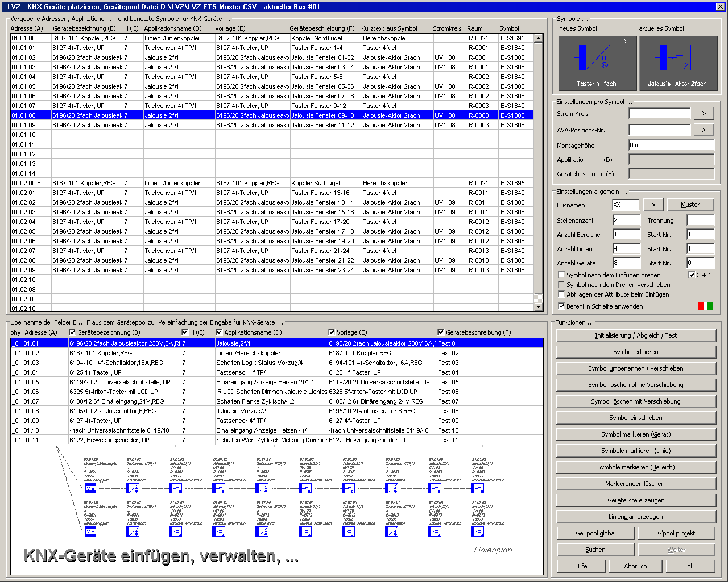Screen dimensions: 728x582
Task: Click 'Initialisierung / Abgleich / Test' button
Action: [x=636, y=335]
